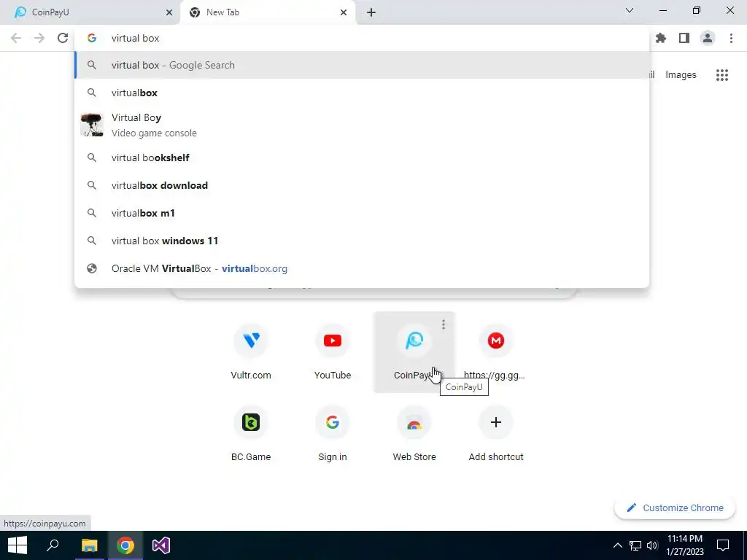Open the YouTube shortcut
The height and width of the screenshot is (560, 747).
333,352
